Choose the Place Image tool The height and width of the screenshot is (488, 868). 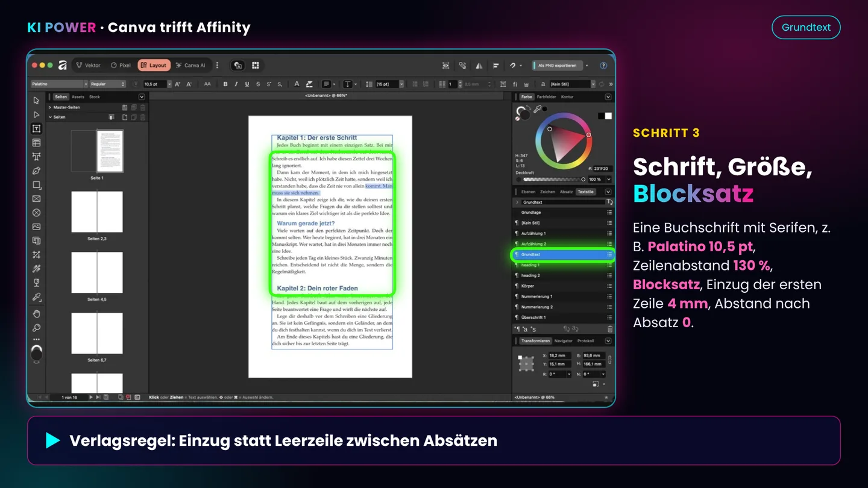[x=36, y=227]
